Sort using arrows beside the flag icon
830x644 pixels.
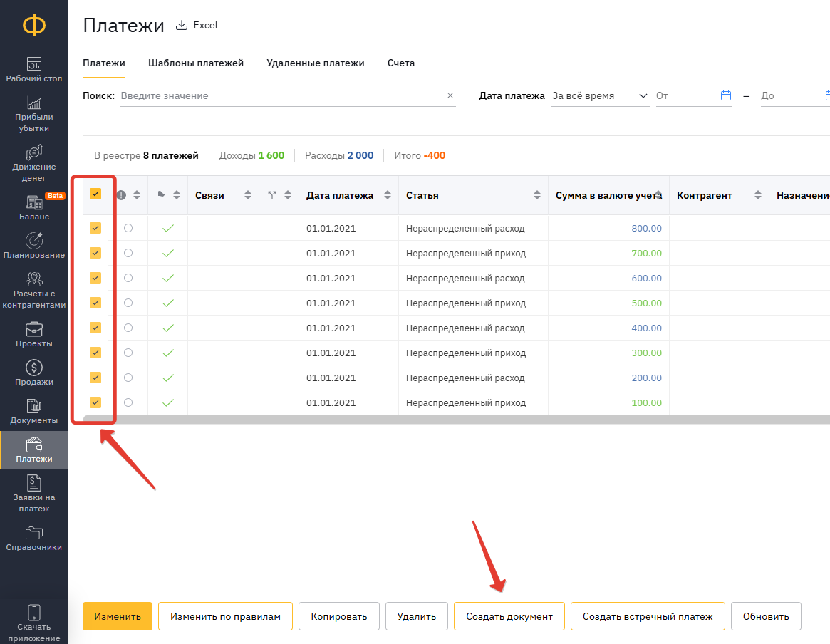click(x=177, y=195)
